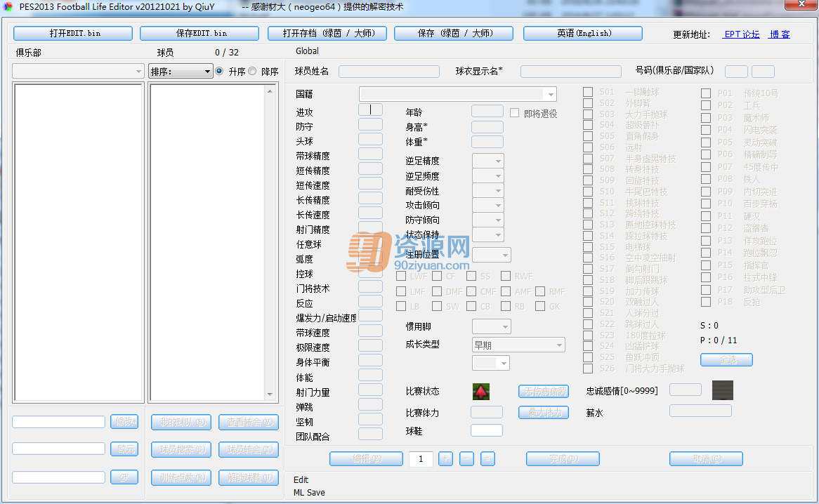Click the 球员搜索(S) button
The height and width of the screenshot is (504, 819).
[x=181, y=449]
